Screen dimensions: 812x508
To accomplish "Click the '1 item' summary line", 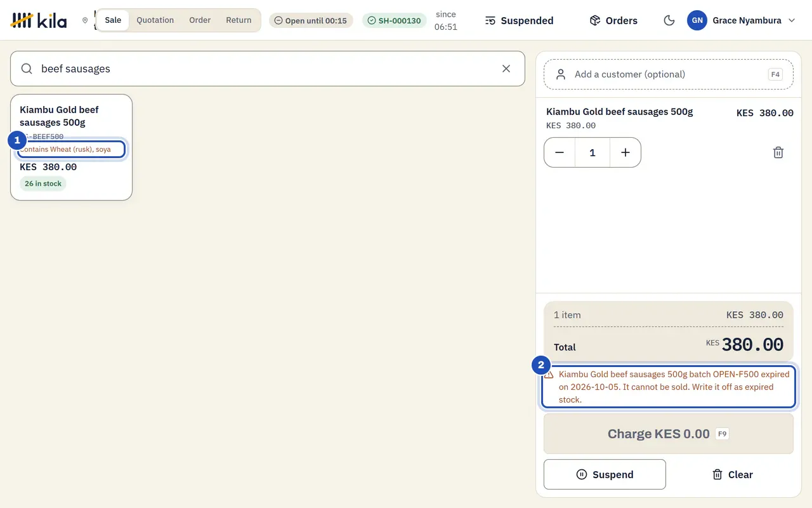I will pos(669,315).
